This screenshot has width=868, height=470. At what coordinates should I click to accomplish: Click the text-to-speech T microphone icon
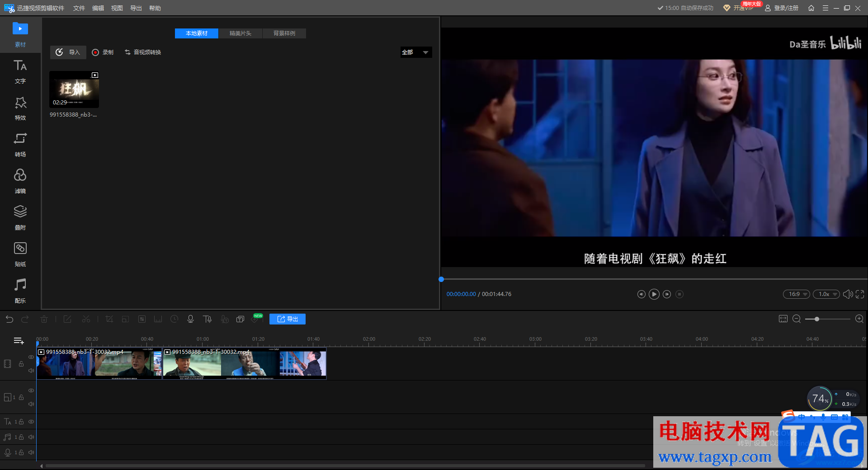pyautogui.click(x=208, y=319)
